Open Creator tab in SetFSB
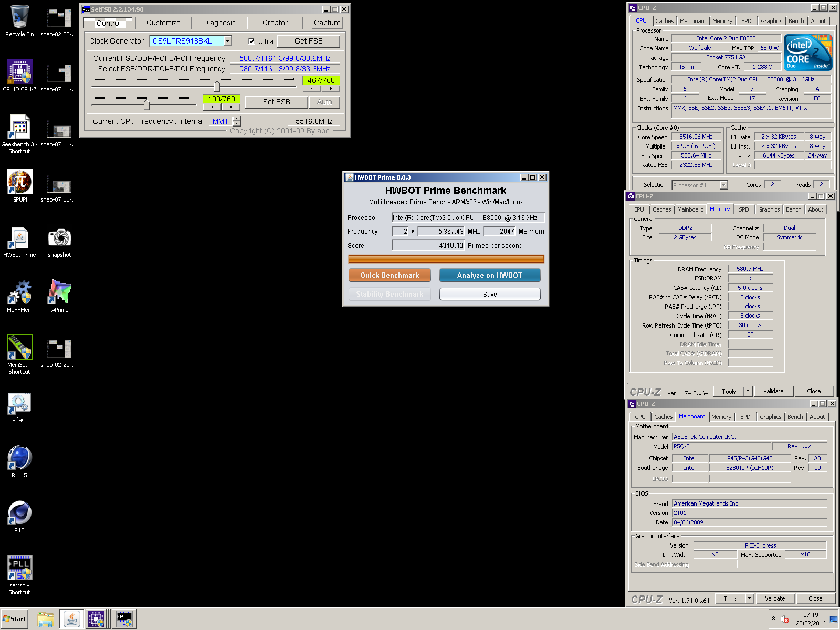This screenshot has height=630, width=840. click(275, 23)
